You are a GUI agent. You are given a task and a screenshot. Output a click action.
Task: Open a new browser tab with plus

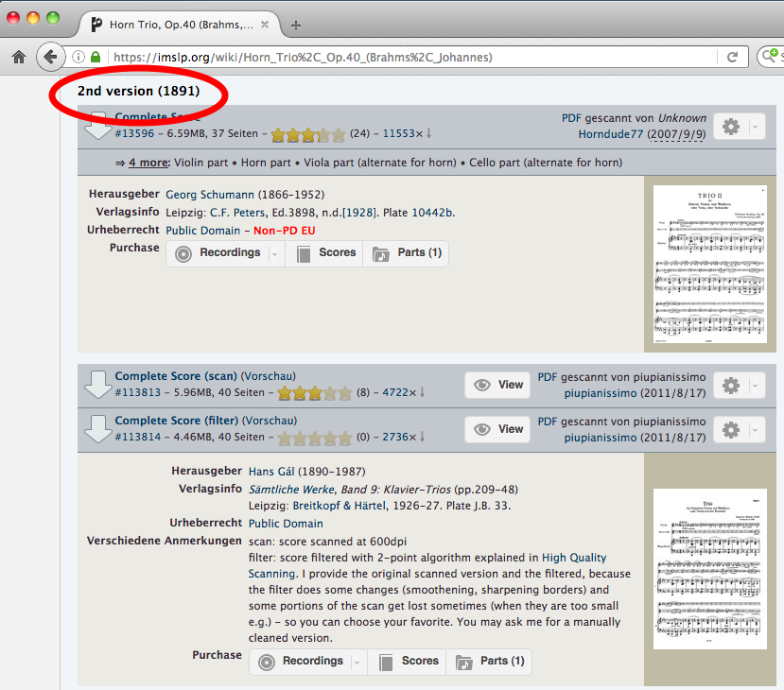(296, 25)
